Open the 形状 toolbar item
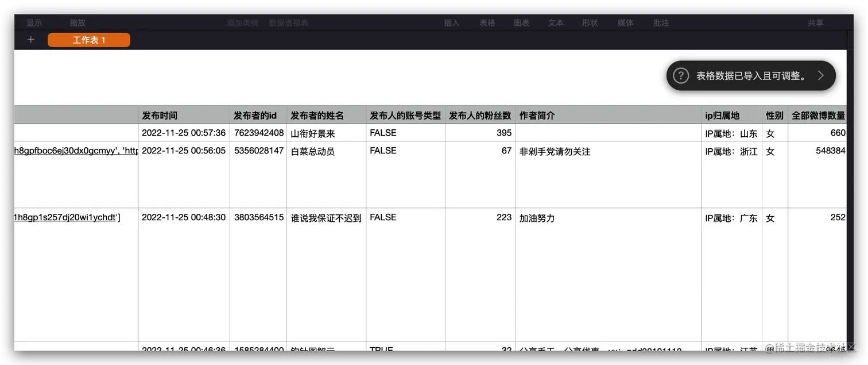Image resolution: width=868 pixels, height=365 pixels. tap(590, 23)
